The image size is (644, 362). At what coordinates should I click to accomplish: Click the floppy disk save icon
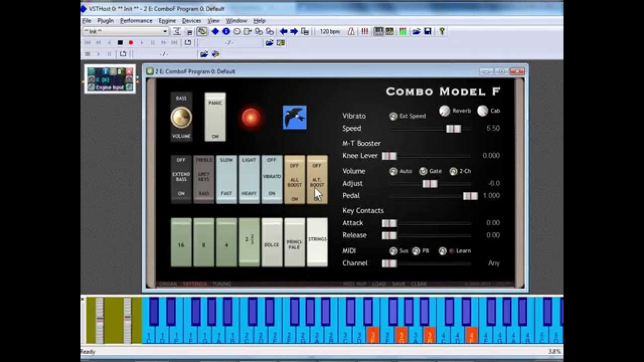point(428,31)
